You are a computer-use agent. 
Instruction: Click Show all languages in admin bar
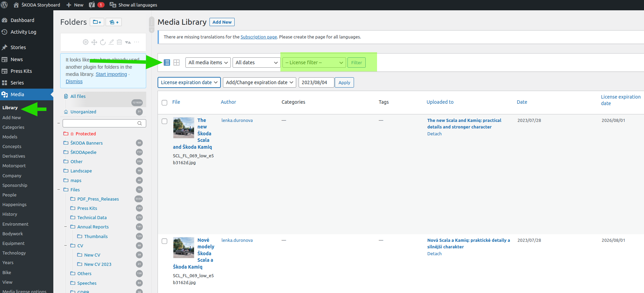133,5
